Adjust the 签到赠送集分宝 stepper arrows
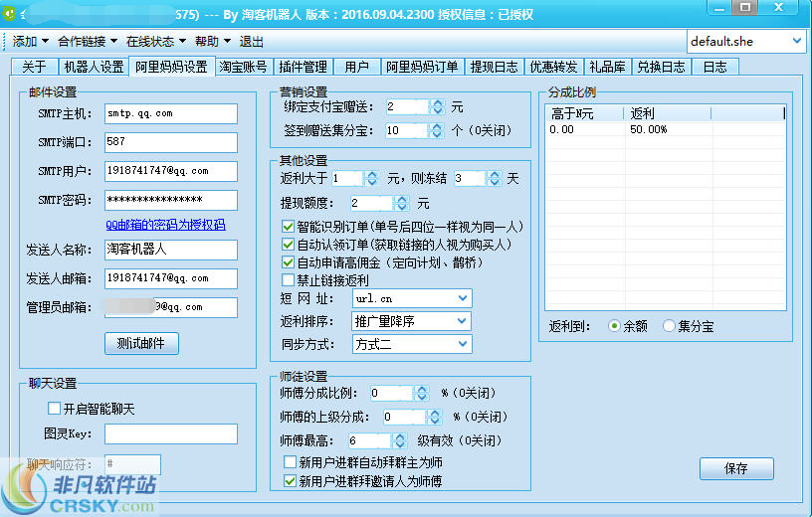Viewport: 812px width, 517px height. coord(437,130)
